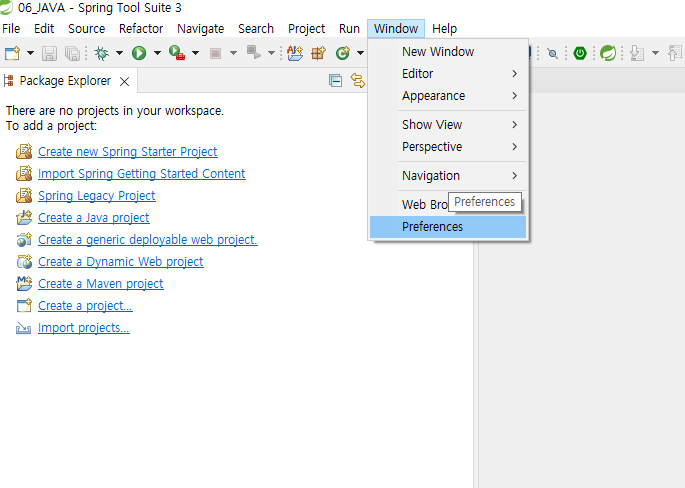The height and width of the screenshot is (488, 685).
Task: Toggle Link with Editor in Package Explorer
Action: 358,81
